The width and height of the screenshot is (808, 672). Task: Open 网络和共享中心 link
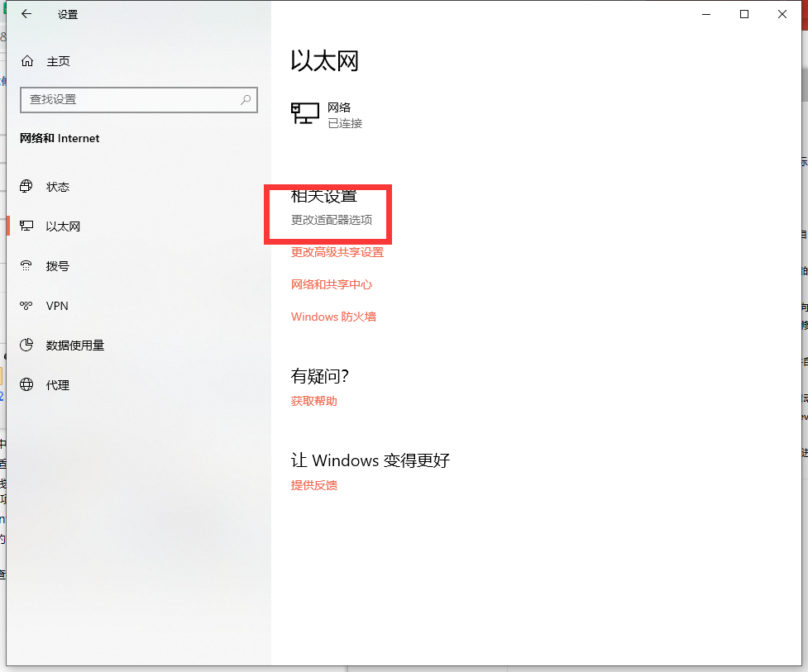point(332,284)
